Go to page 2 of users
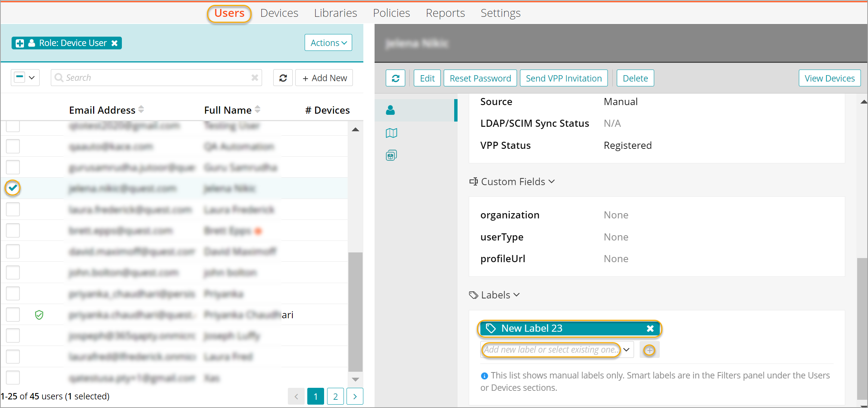 point(335,396)
